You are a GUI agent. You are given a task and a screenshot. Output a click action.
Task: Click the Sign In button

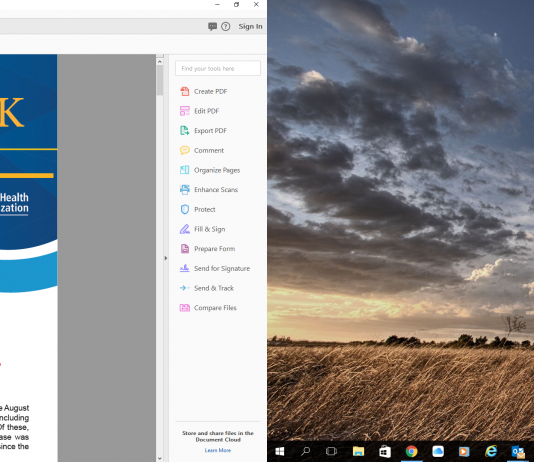coord(250,27)
